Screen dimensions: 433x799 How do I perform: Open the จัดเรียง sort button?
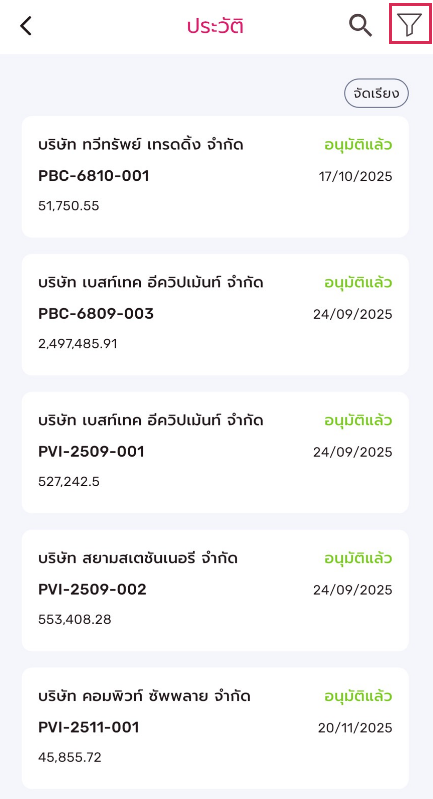click(x=376, y=93)
